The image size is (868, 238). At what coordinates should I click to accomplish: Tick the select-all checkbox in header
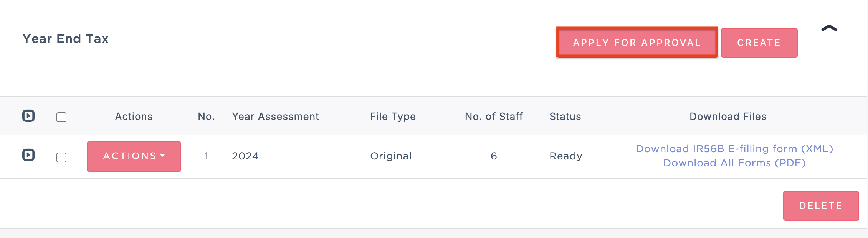pos(61,117)
